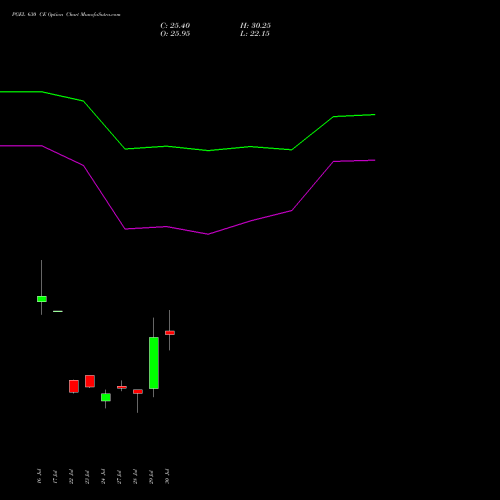500x500 pixels.
Task: Click the red candle for 28 Jul
Action: click(138, 392)
